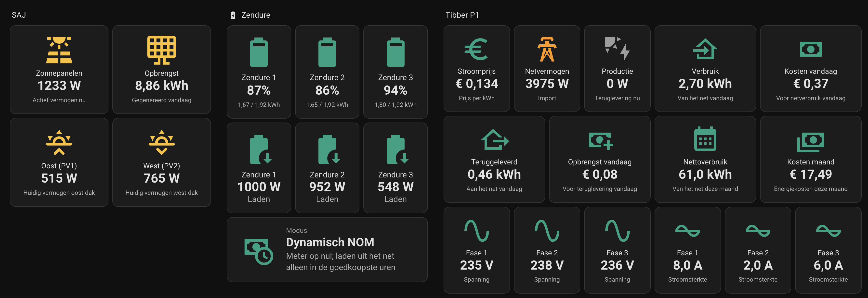This screenshot has height=298, width=868.
Task: Click the Stroomprijs euro icon
Action: point(476,49)
